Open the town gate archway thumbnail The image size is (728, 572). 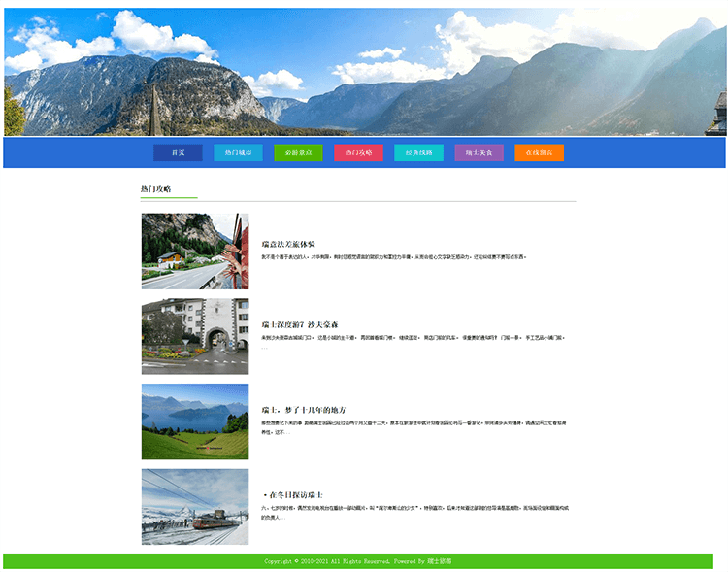coord(194,336)
